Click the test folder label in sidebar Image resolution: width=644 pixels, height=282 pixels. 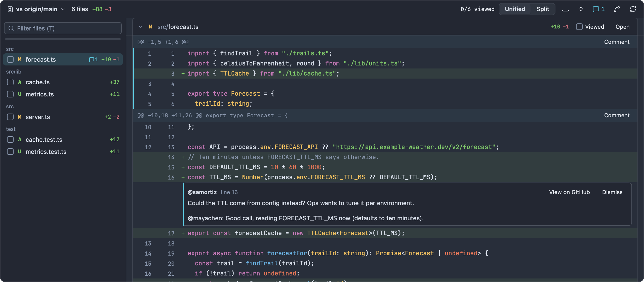click(11, 129)
